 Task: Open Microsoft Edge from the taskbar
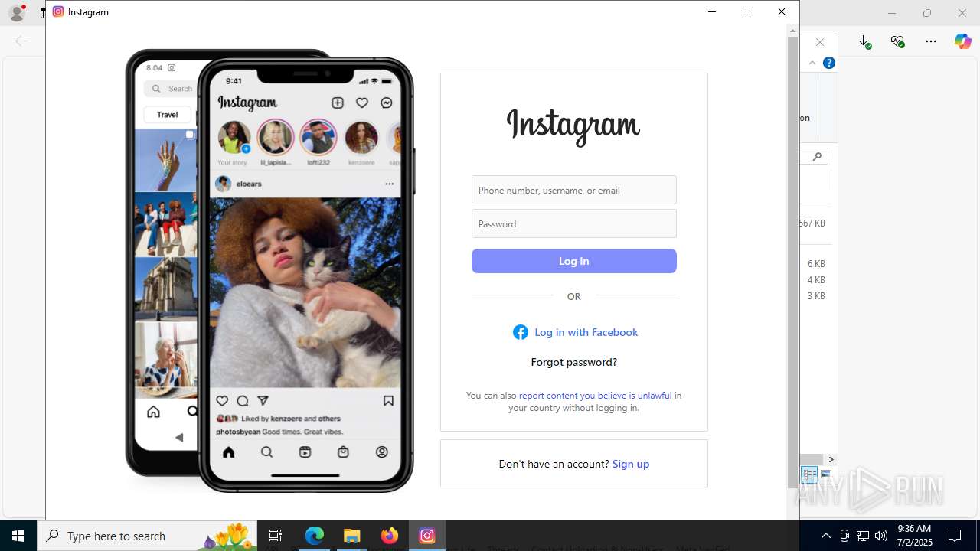315,536
